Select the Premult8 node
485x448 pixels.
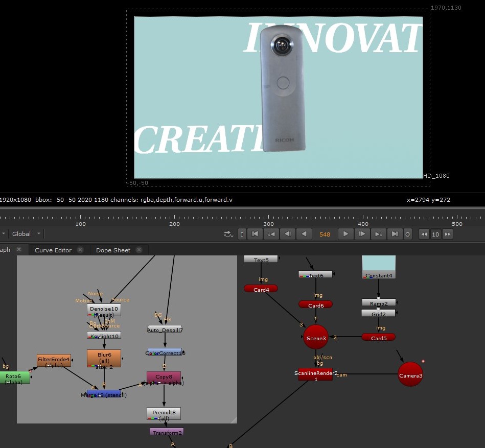(x=164, y=414)
